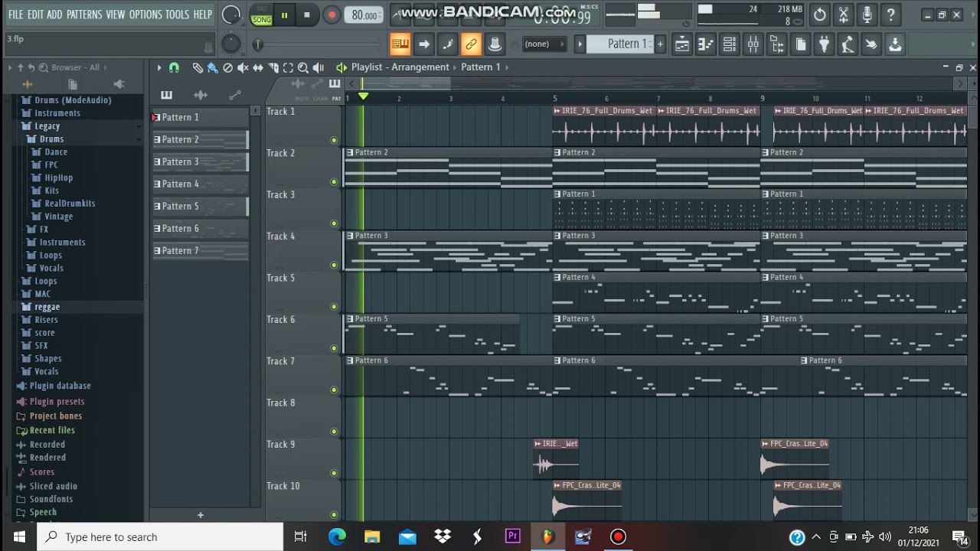This screenshot has width=980, height=551.
Task: Select the Slip tool in Playlist toolbar
Action: [258, 67]
